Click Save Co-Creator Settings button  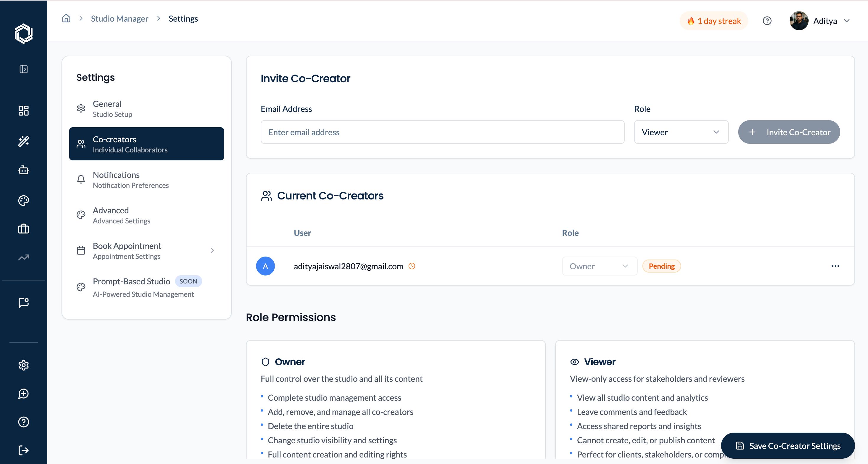788,446
